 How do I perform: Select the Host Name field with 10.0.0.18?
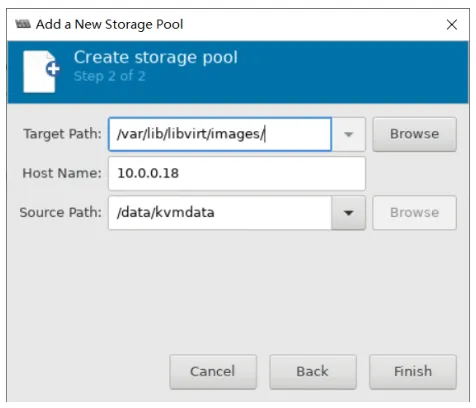[237, 173]
